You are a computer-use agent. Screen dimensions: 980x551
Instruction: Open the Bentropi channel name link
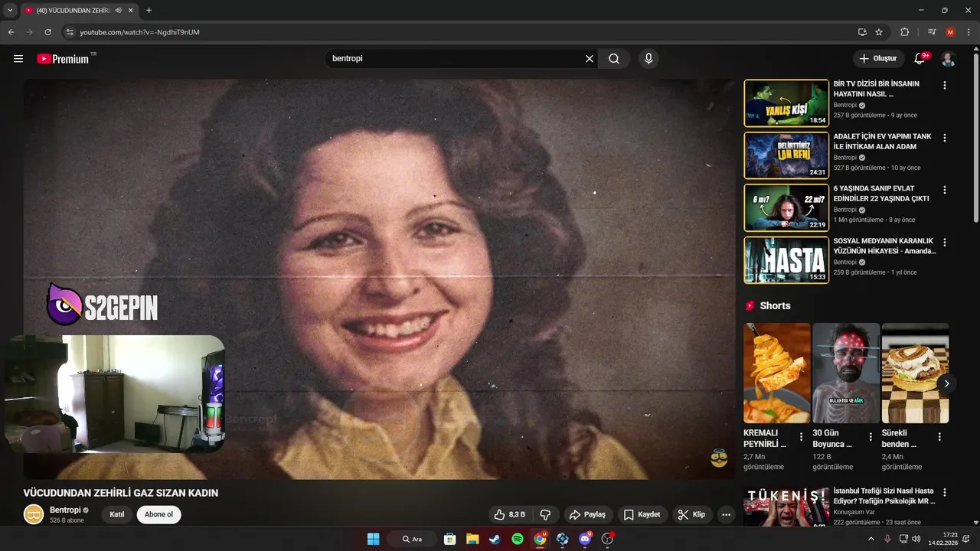(x=65, y=510)
